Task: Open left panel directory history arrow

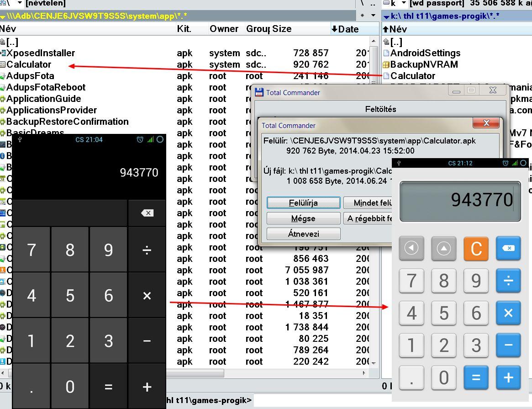Action: [x=373, y=16]
